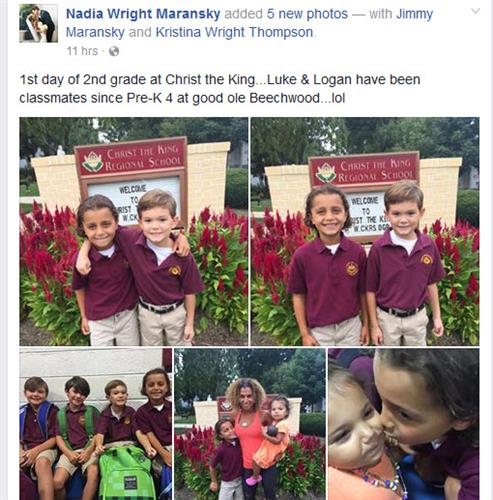Open the close-up photo of child kissing baby

pos(404,424)
